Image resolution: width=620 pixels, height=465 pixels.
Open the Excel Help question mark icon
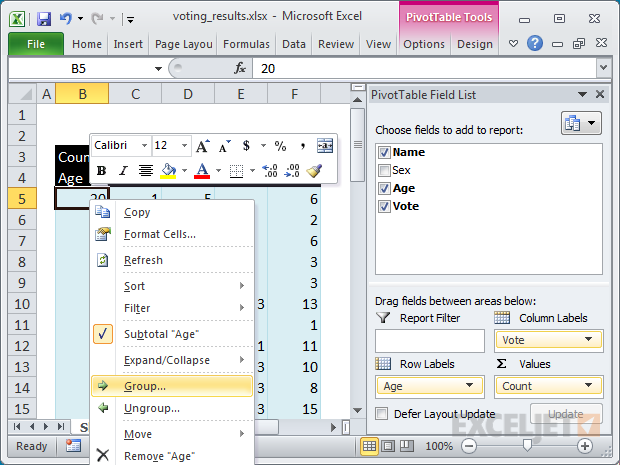click(535, 43)
